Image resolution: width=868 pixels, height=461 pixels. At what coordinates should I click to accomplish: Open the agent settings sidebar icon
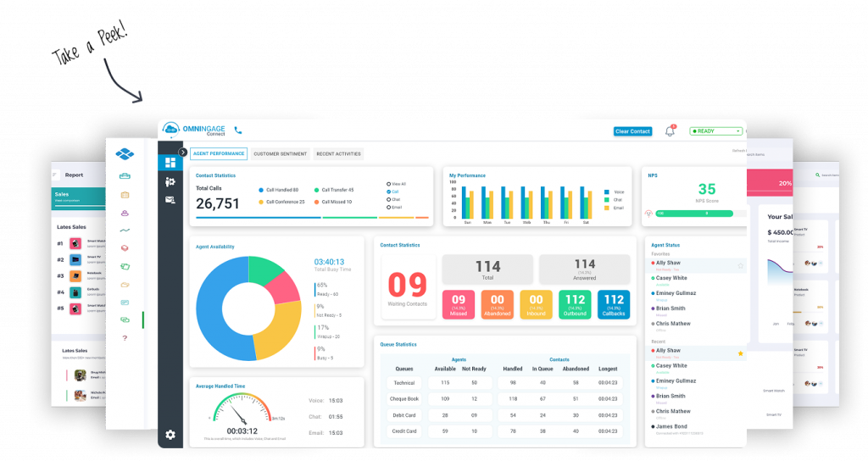coord(170,181)
